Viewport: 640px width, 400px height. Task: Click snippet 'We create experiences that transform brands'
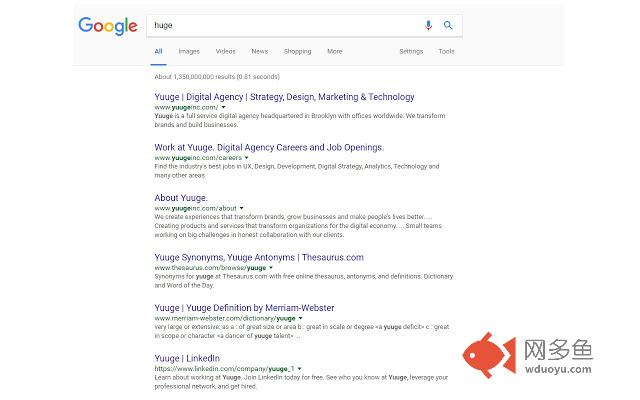298,226
